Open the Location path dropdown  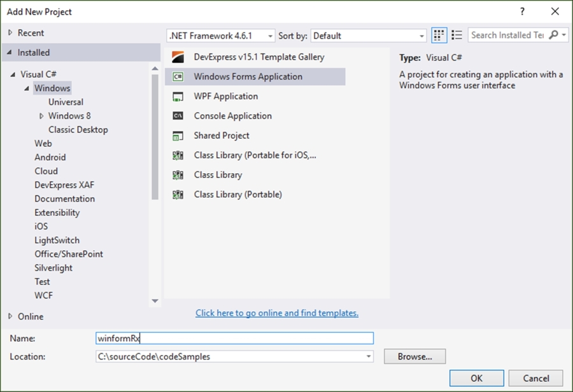pos(369,356)
